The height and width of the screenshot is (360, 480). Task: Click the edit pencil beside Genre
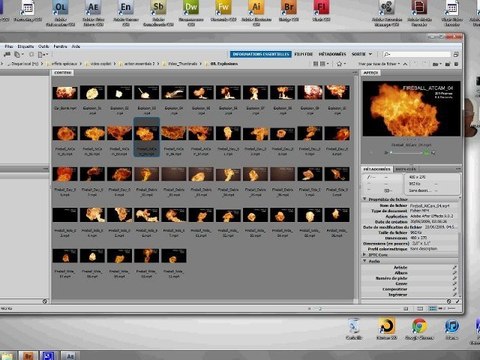(x=454, y=284)
